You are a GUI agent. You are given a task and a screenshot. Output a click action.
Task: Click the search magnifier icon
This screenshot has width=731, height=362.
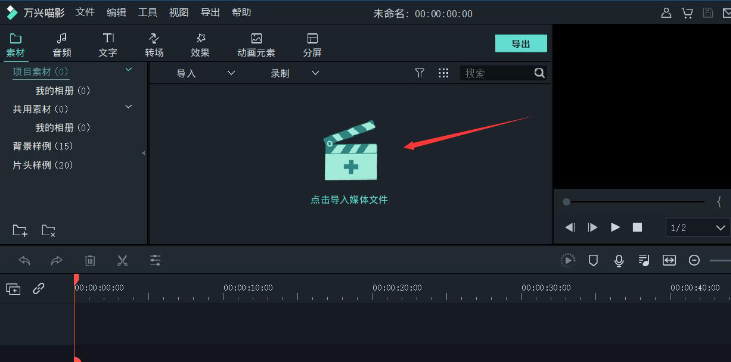(539, 73)
